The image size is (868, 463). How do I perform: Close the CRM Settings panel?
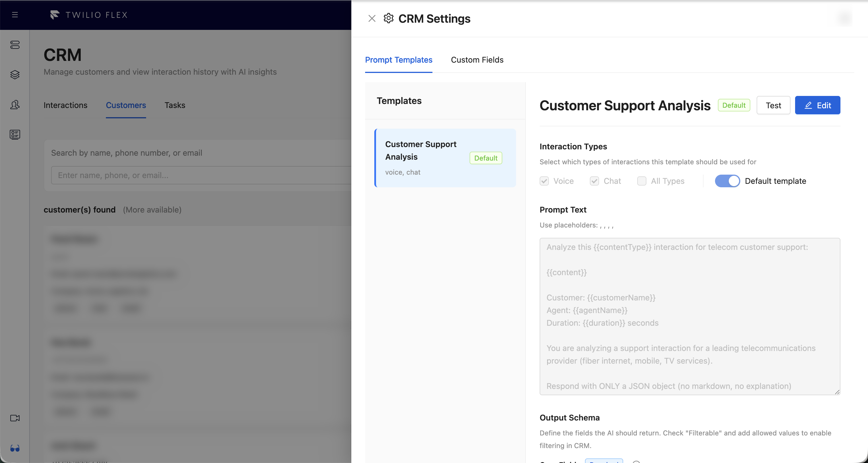pyautogui.click(x=372, y=18)
